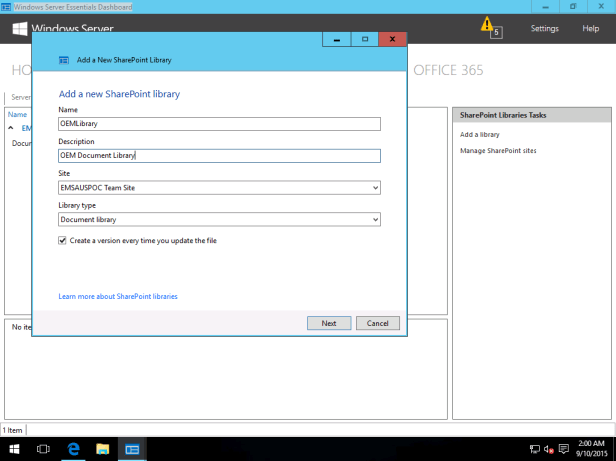Click the volume icon in system tray
Image resolution: width=616 pixels, height=461 pixels.
coord(549,449)
